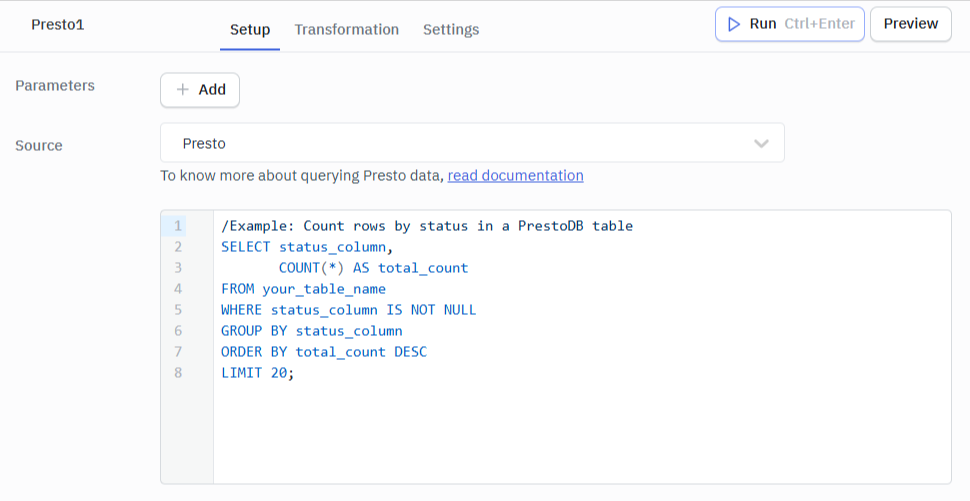Open the Transformation tab
Image resolution: width=970 pixels, height=501 pixels.
click(346, 30)
